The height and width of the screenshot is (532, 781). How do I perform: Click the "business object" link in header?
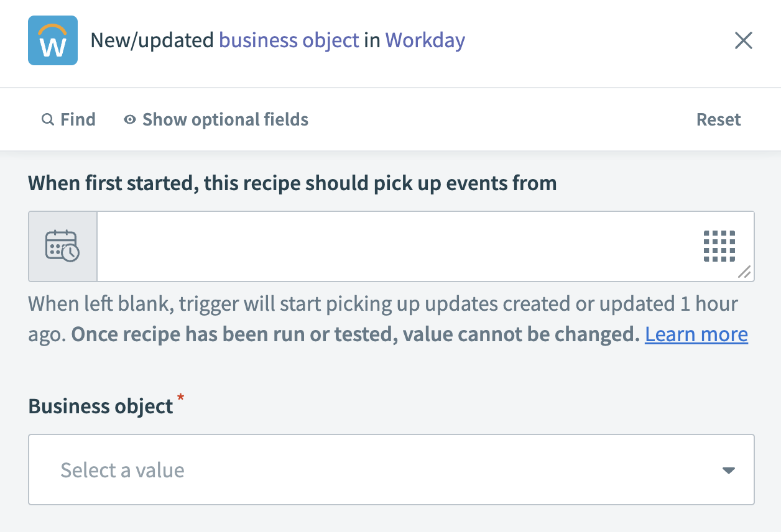point(289,41)
